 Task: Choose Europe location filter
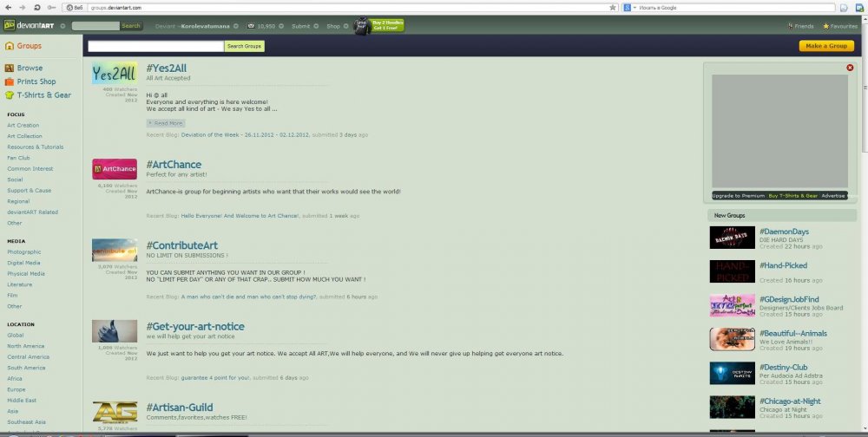tap(16, 389)
